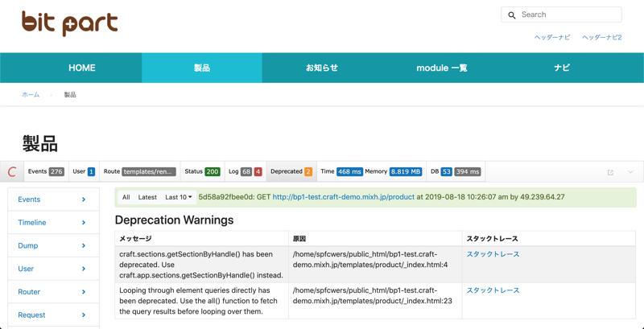The height and width of the screenshot is (329, 644).
Task: Collapse the debug toolbar with the chevron icon
Action: coord(630,172)
